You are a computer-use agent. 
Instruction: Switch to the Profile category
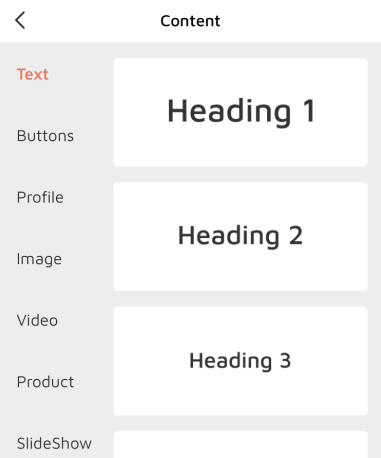(40, 197)
